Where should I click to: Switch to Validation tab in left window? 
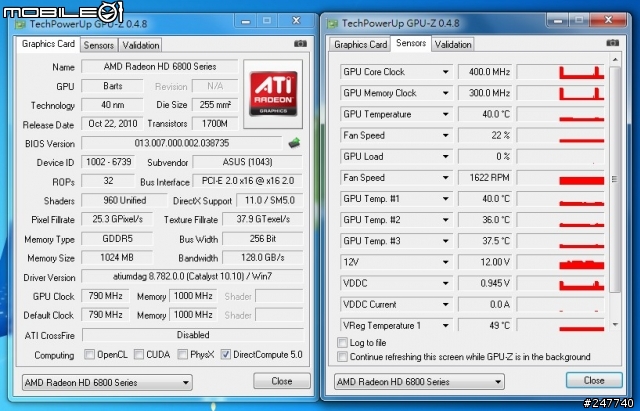(141, 45)
